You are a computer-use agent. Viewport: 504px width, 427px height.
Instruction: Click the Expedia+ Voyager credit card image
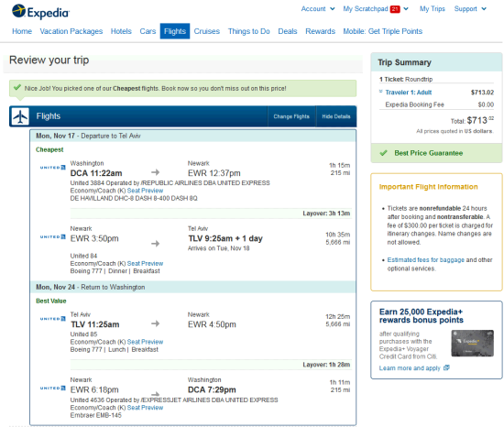pos(472,343)
